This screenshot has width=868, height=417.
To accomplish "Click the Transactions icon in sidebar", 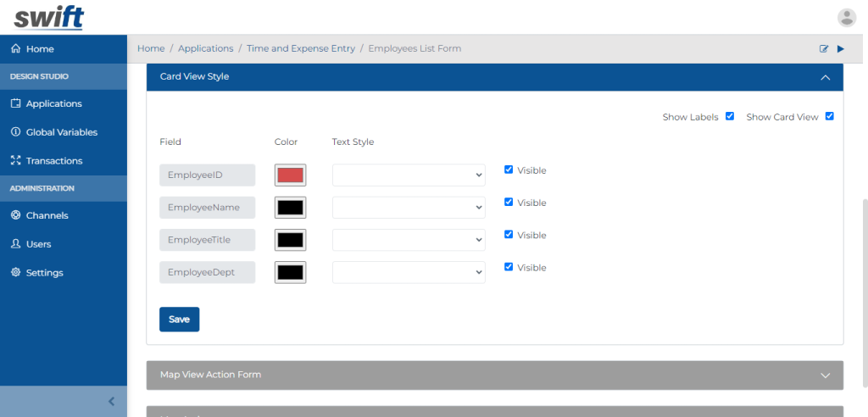I will tap(15, 161).
